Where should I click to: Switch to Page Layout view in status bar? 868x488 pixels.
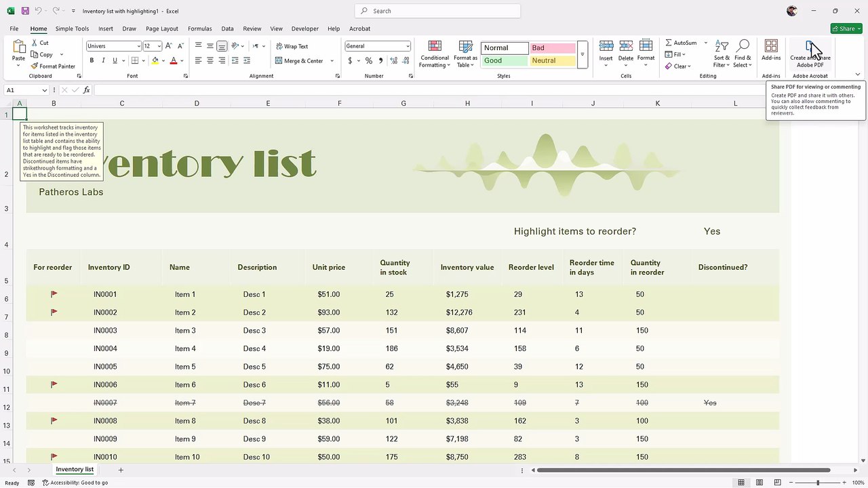pyautogui.click(x=759, y=483)
